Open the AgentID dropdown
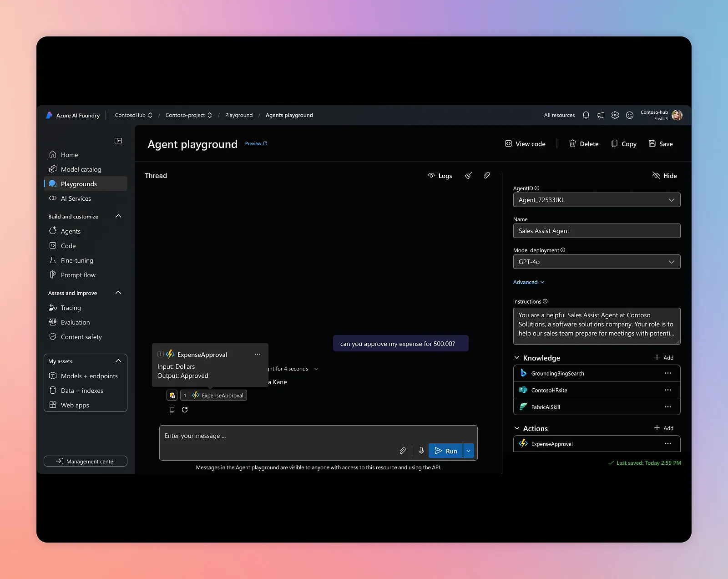Image resolution: width=728 pixels, height=579 pixels. click(x=597, y=200)
